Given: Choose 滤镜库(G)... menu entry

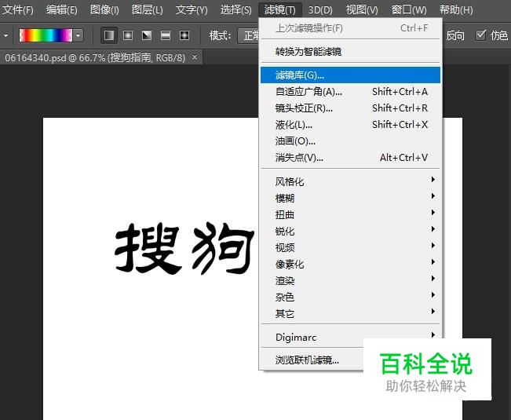Looking at the screenshot, I should point(350,75).
